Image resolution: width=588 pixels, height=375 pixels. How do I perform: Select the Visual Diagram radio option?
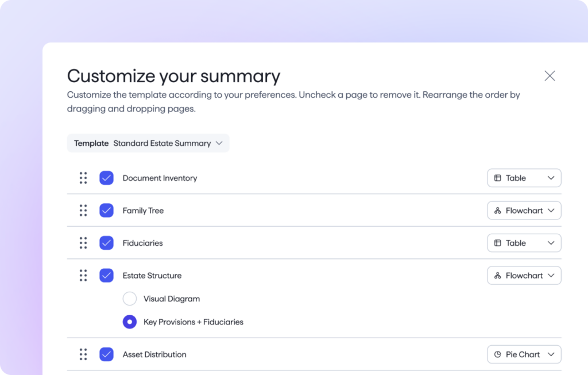[130, 299]
